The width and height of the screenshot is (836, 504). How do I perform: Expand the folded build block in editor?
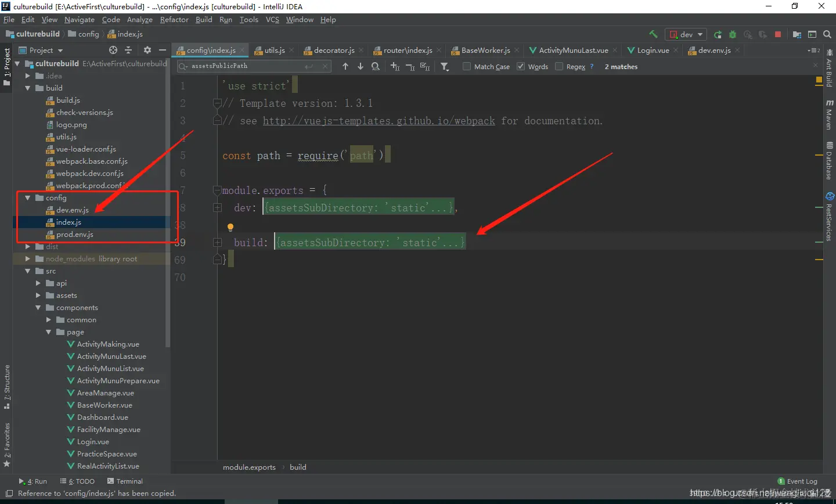[x=218, y=243]
